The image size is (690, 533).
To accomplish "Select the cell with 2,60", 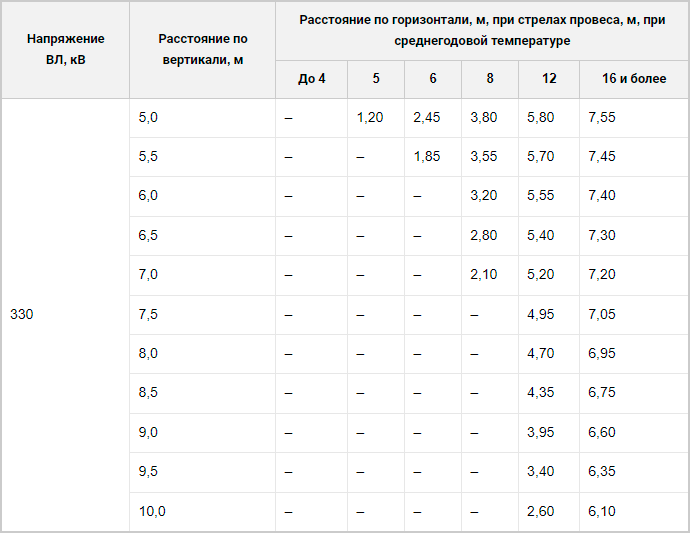I will click(x=549, y=511).
